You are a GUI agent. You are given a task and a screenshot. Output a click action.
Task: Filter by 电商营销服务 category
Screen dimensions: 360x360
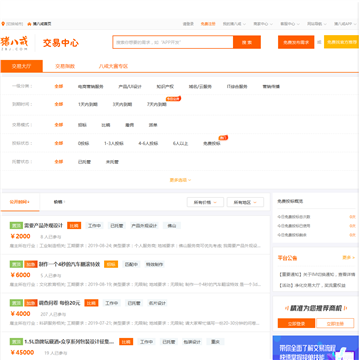point(91,86)
